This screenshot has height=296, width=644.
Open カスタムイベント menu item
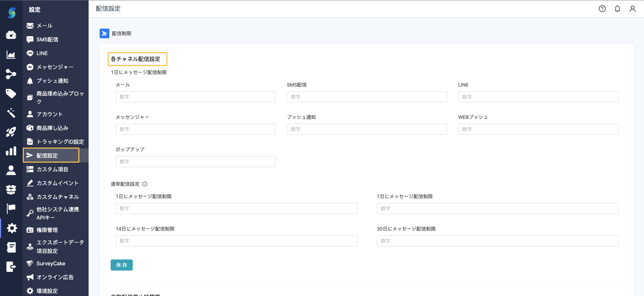click(x=56, y=183)
